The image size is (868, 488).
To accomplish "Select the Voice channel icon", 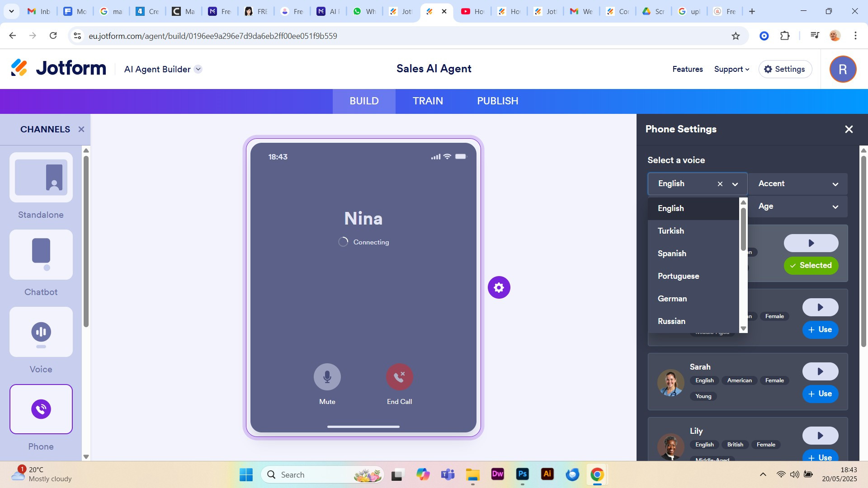I will (41, 332).
